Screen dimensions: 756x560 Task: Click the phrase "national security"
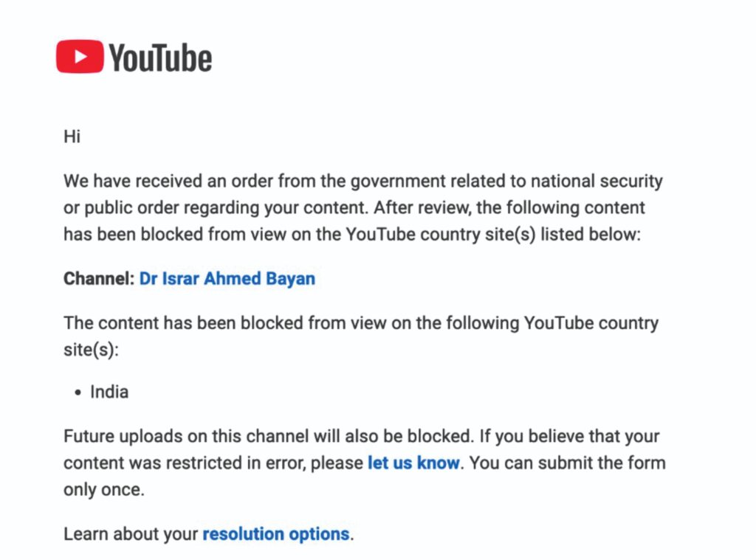coord(582,181)
